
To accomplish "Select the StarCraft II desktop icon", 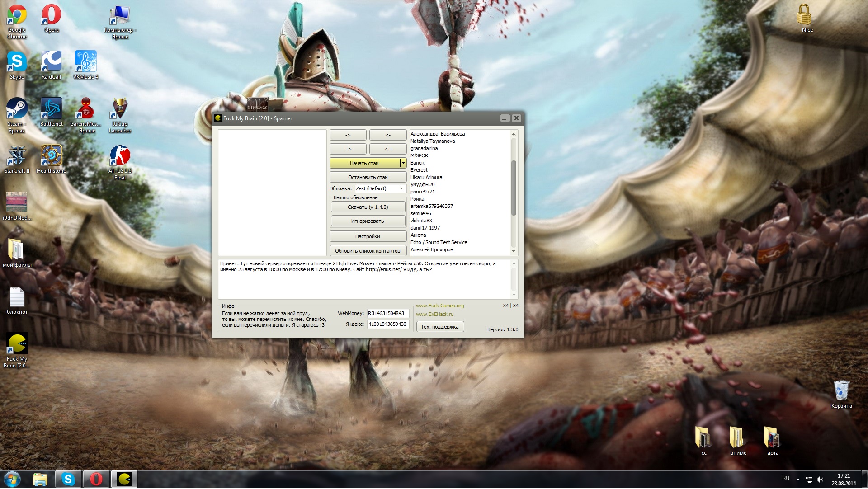I will click(17, 159).
